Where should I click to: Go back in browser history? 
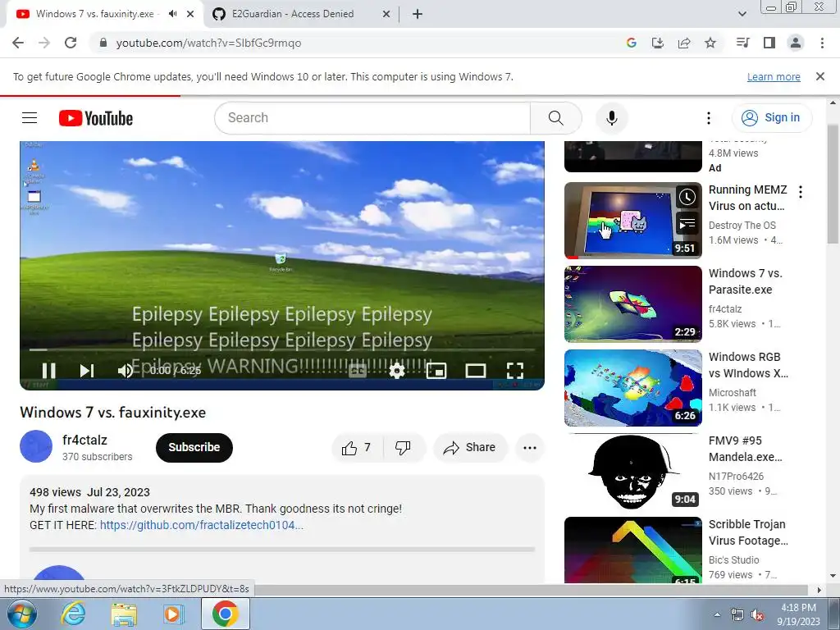(x=18, y=43)
